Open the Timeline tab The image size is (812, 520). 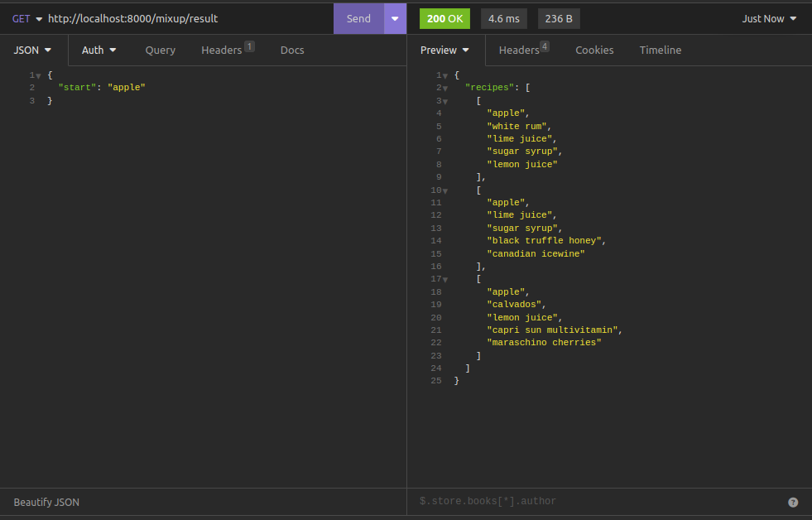pos(661,50)
